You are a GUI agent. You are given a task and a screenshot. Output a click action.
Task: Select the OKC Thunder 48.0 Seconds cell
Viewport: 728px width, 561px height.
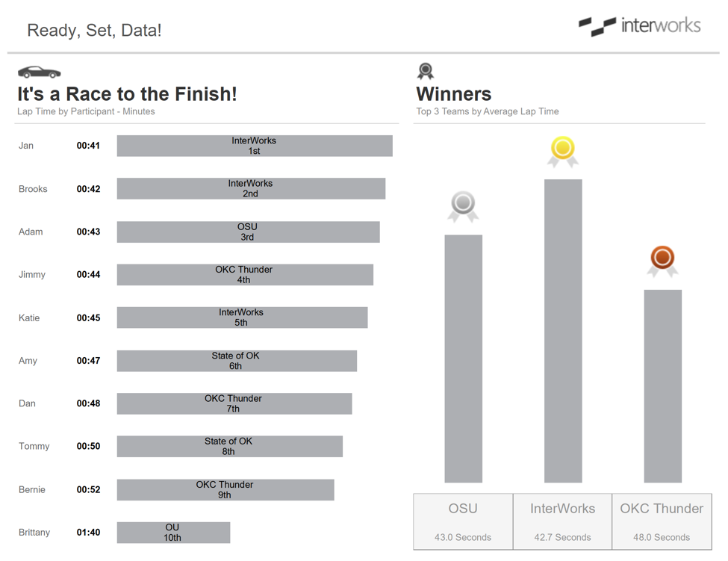[x=662, y=521]
